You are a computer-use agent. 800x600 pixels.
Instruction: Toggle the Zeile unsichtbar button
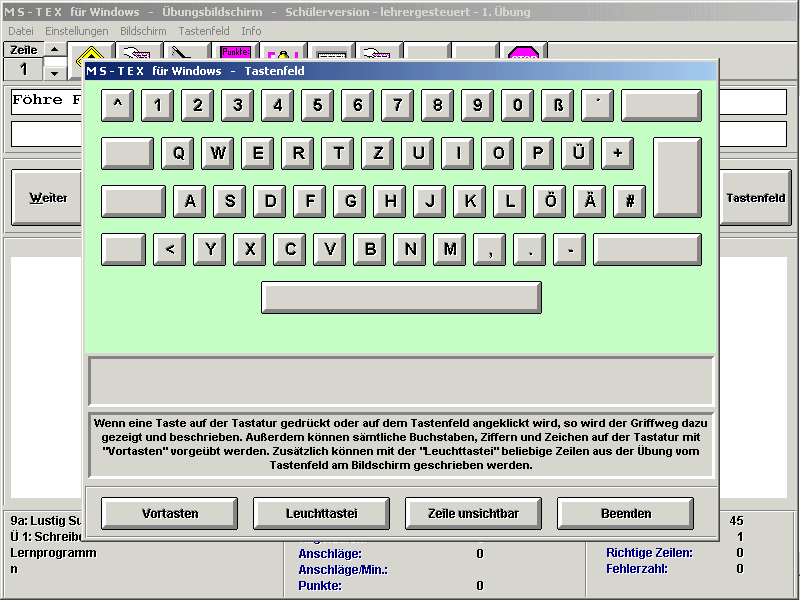tap(473, 514)
